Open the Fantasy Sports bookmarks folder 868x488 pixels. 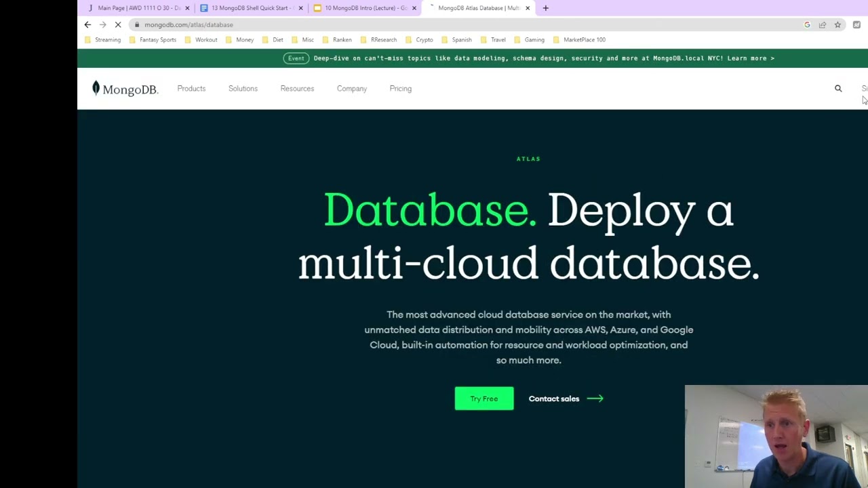[153, 39]
